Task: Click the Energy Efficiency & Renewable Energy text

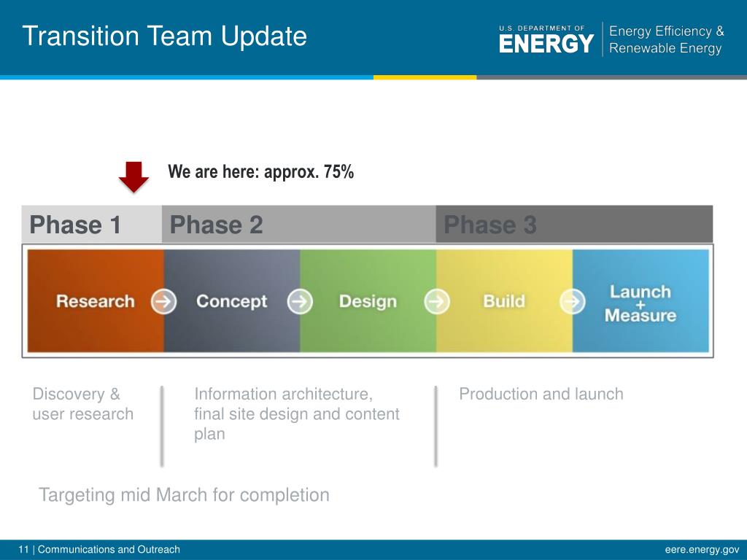Action: click(x=667, y=39)
